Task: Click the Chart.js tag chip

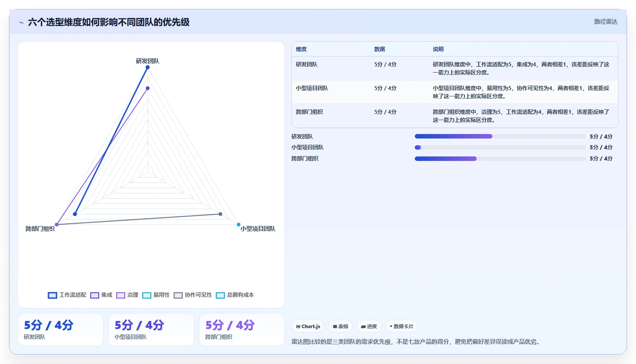Action: pyautogui.click(x=308, y=326)
